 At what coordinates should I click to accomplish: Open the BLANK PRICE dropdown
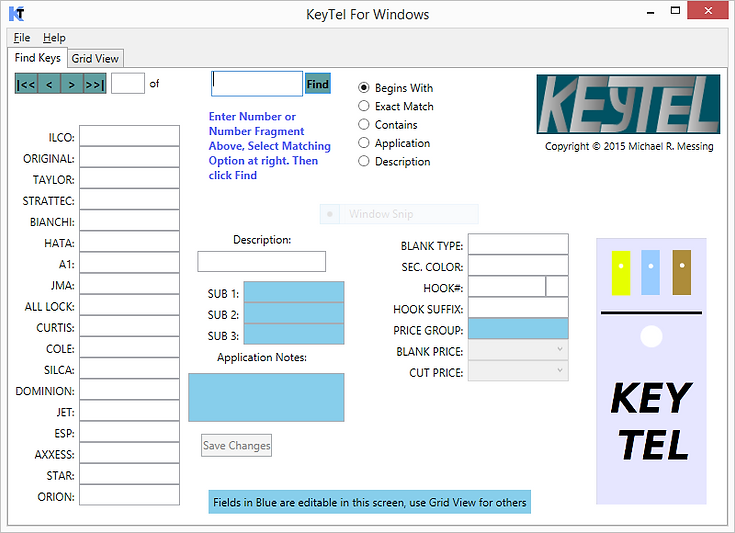point(518,350)
